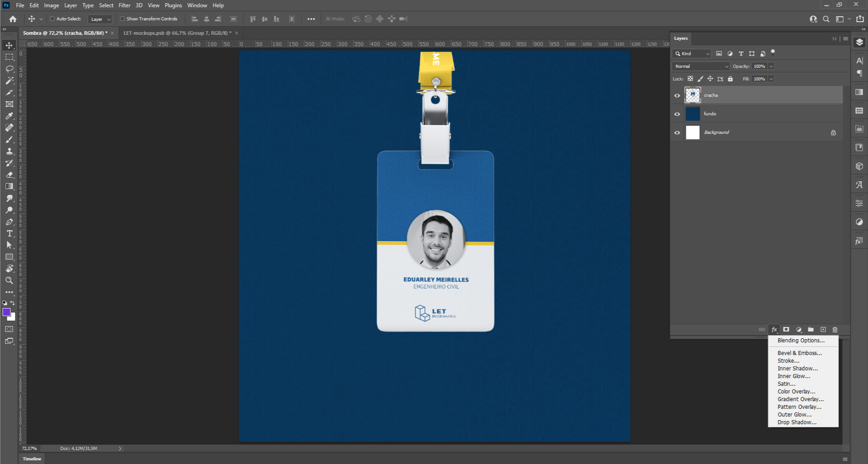Image resolution: width=868 pixels, height=464 pixels.
Task: Click the Add layer mask icon
Action: (x=786, y=330)
